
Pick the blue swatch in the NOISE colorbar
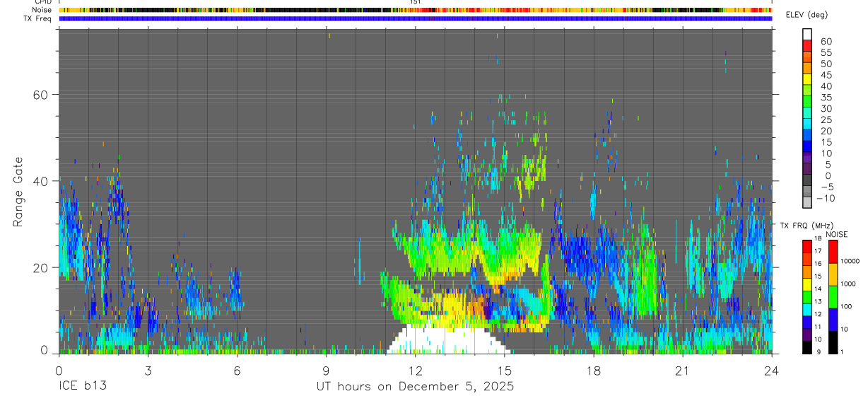click(x=833, y=319)
